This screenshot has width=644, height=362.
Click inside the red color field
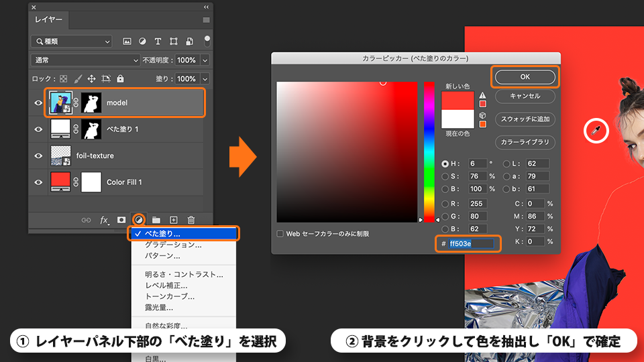[347, 152]
